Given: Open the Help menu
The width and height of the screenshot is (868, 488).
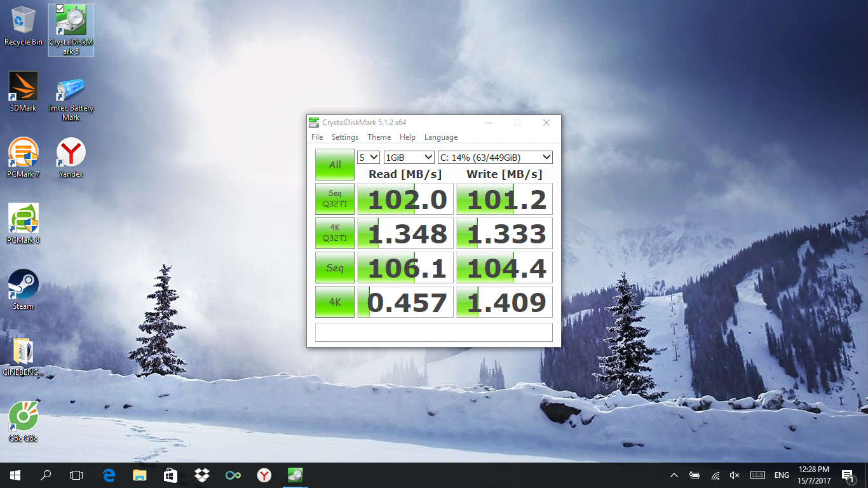Looking at the screenshot, I should pyautogui.click(x=407, y=137).
